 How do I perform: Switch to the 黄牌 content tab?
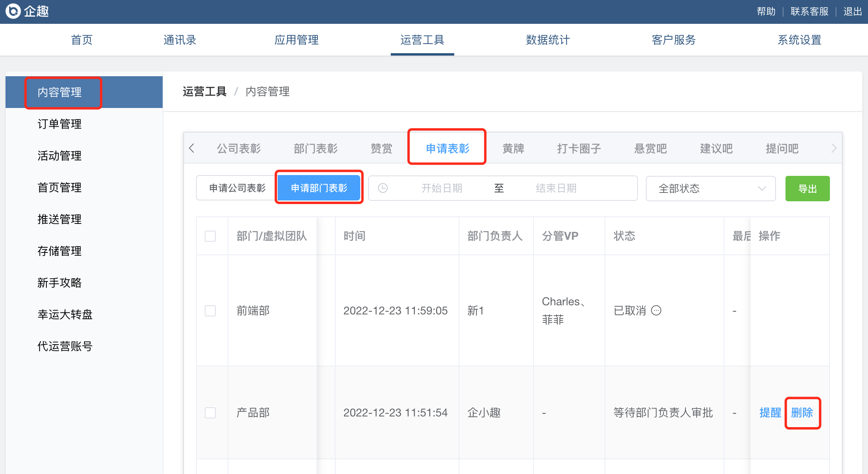click(x=513, y=148)
